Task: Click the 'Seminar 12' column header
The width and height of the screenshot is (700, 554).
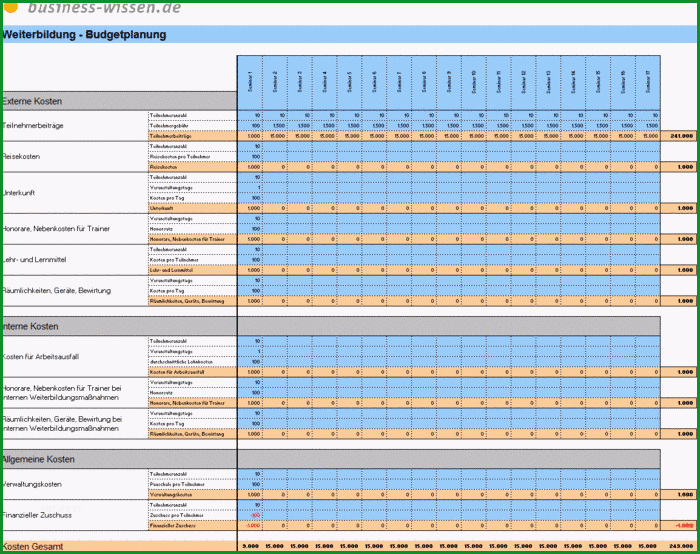Action: (x=524, y=82)
